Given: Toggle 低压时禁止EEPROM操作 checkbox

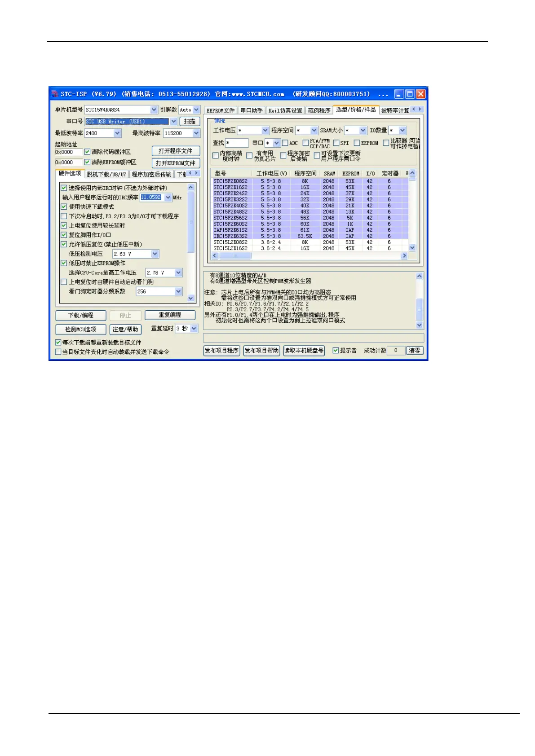Looking at the screenshot, I should point(64,263).
